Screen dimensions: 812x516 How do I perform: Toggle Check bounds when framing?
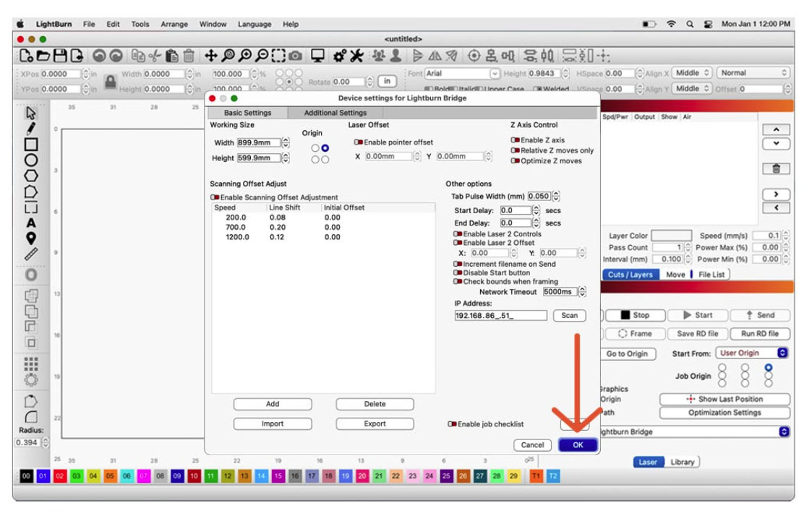[457, 282]
